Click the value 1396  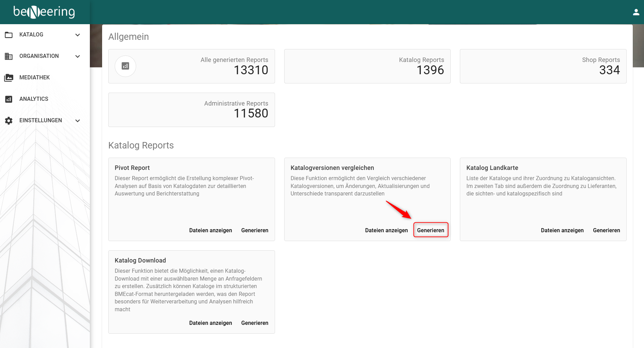tap(430, 70)
